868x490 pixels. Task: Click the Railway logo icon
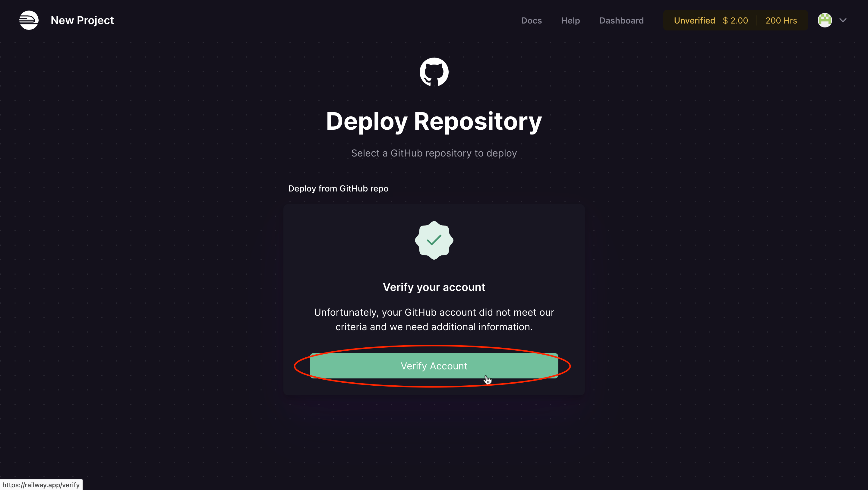(x=29, y=20)
